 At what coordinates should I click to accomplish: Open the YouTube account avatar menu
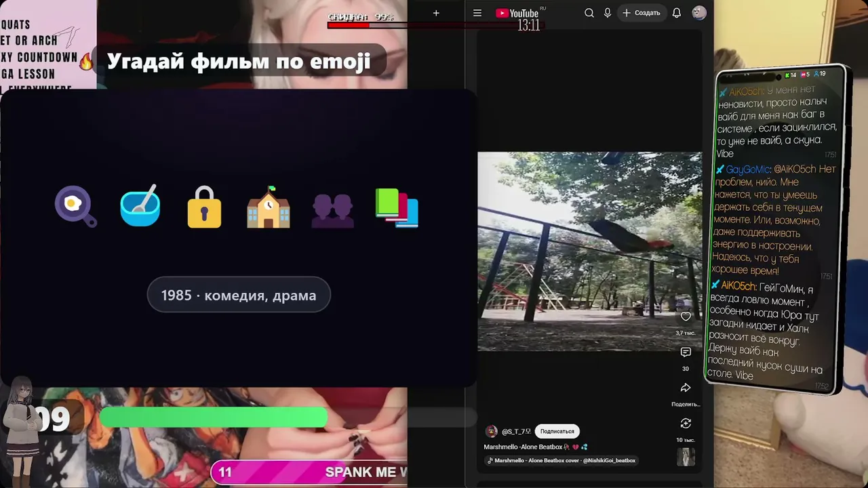click(x=699, y=13)
